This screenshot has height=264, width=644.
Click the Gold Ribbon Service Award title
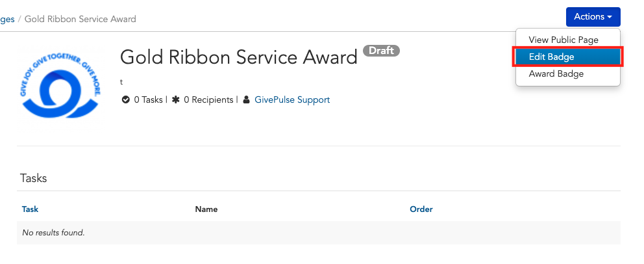[x=239, y=57]
